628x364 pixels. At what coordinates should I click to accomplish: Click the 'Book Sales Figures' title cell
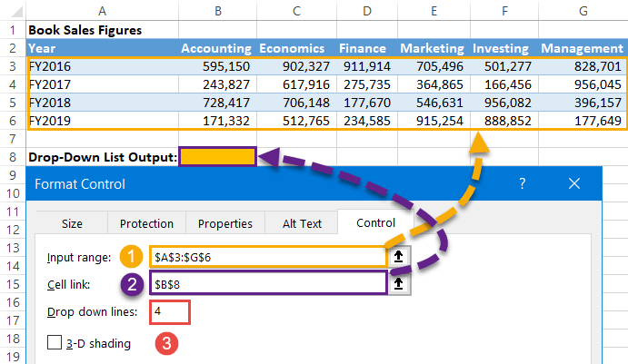(x=102, y=30)
